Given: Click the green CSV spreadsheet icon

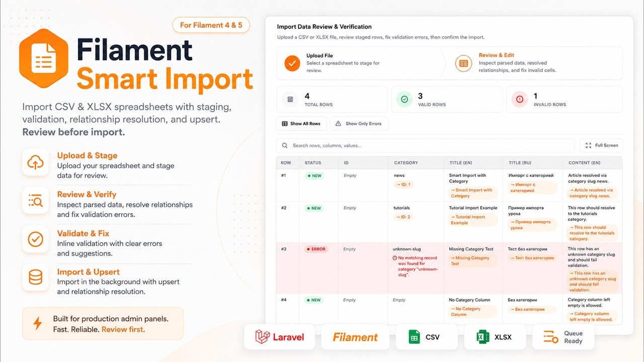Looking at the screenshot, I should (x=414, y=337).
